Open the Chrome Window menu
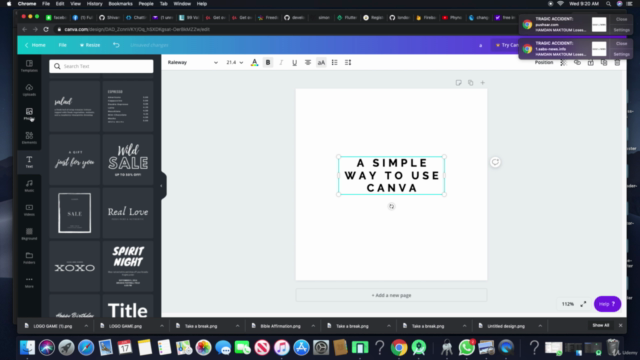This screenshot has height=360, width=640. 182,4
